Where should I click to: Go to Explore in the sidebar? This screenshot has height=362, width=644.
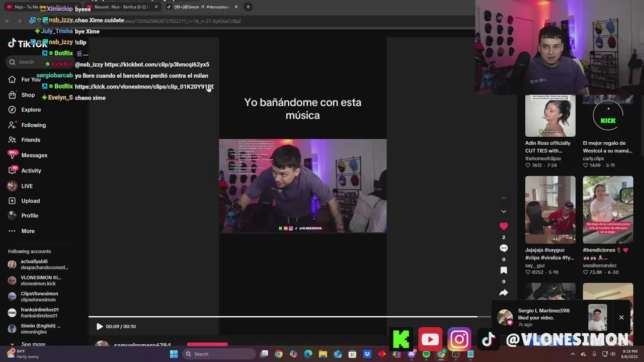click(25, 110)
